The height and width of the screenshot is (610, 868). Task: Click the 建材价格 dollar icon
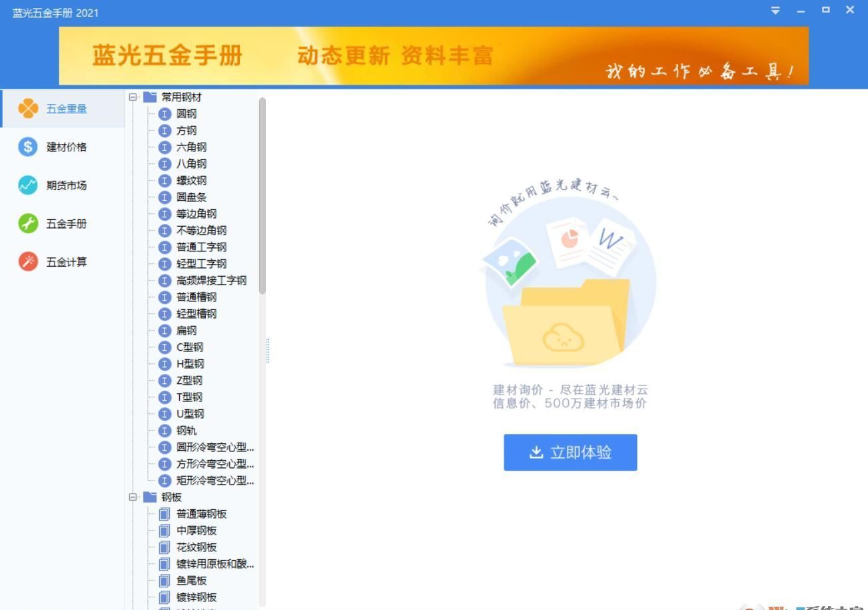coord(28,147)
